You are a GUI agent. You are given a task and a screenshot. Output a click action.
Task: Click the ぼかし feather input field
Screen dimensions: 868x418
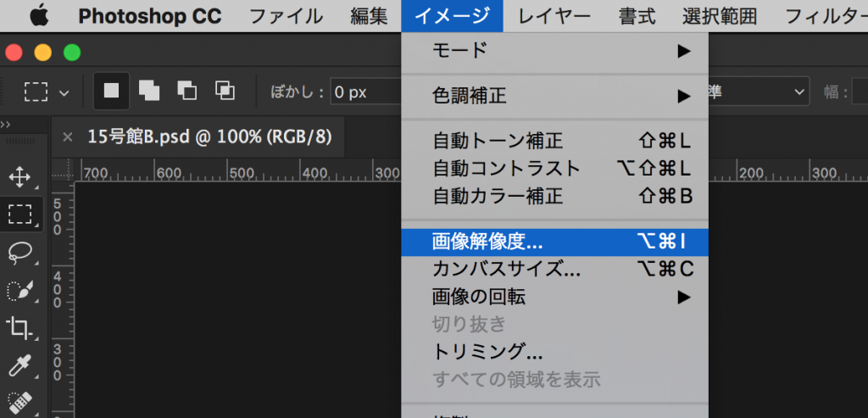[x=365, y=92]
